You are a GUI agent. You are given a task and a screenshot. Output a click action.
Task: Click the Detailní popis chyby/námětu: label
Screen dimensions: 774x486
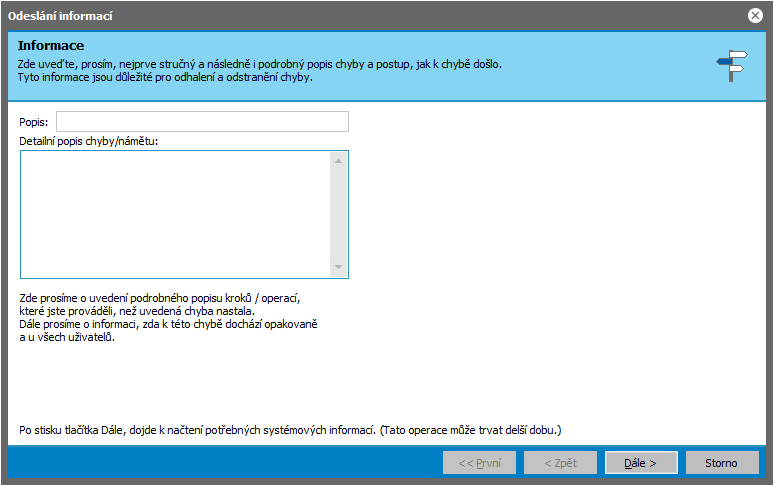pyautogui.click(x=89, y=141)
